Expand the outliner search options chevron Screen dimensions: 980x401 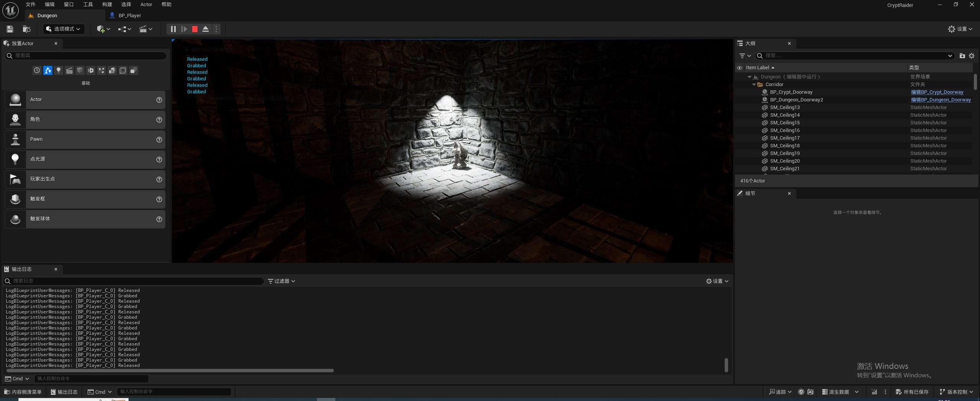pyautogui.click(x=950, y=56)
